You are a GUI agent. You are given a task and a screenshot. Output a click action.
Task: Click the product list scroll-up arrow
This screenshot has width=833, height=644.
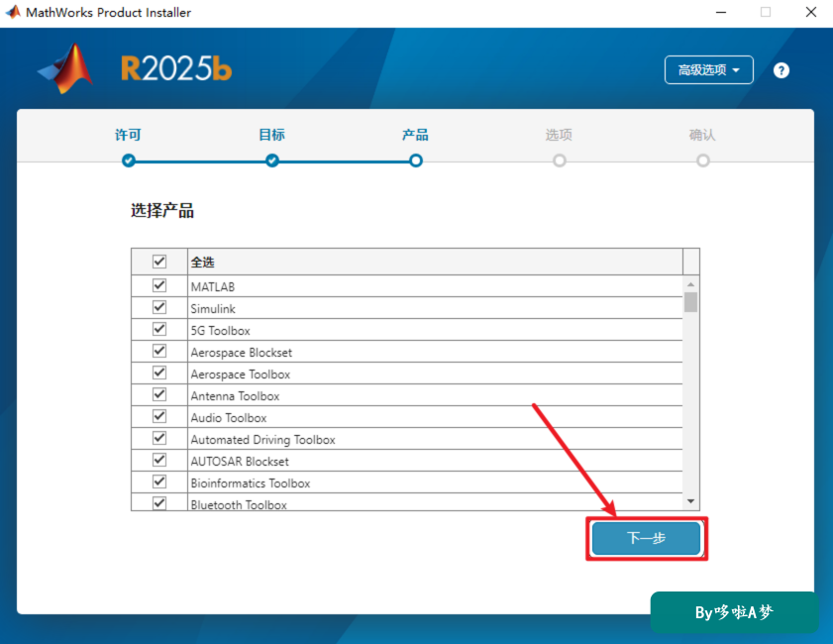click(x=690, y=284)
